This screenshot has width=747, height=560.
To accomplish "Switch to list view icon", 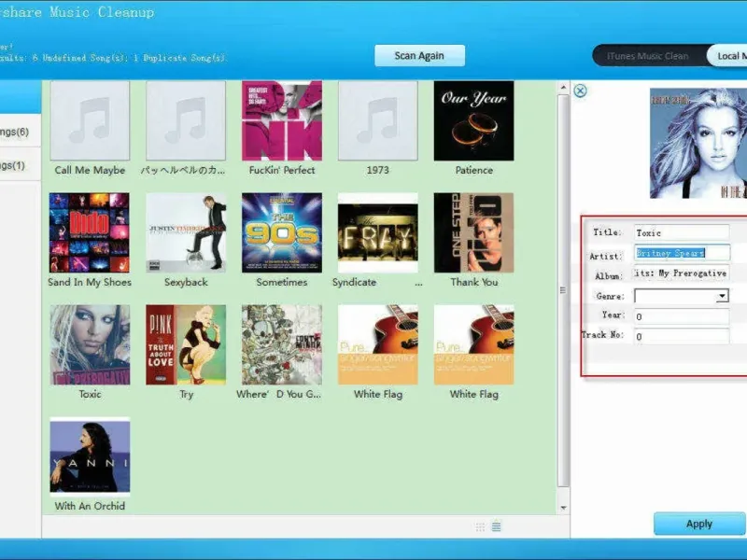I will [497, 525].
